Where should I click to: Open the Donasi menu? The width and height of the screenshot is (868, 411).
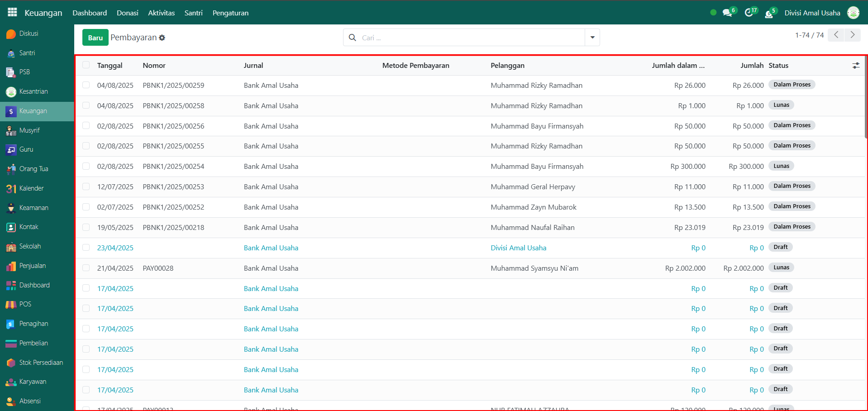point(127,13)
